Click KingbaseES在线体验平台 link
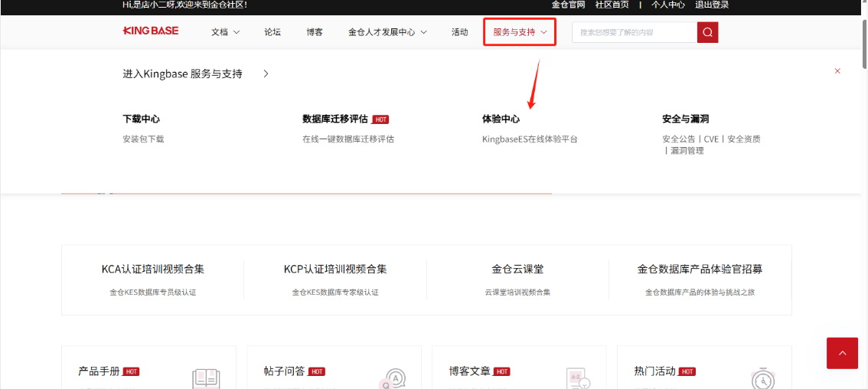Screen dimensions: 868x389 click(x=530, y=139)
